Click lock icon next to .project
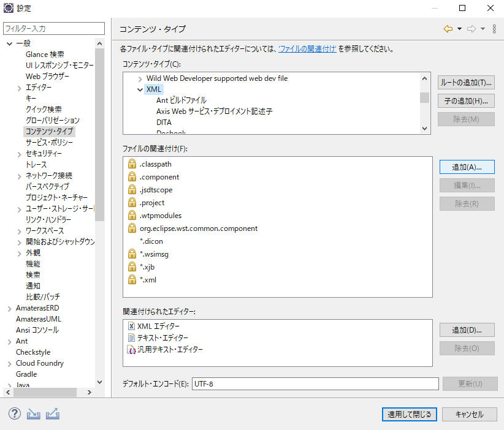The height and width of the screenshot is (430, 504). (x=132, y=202)
